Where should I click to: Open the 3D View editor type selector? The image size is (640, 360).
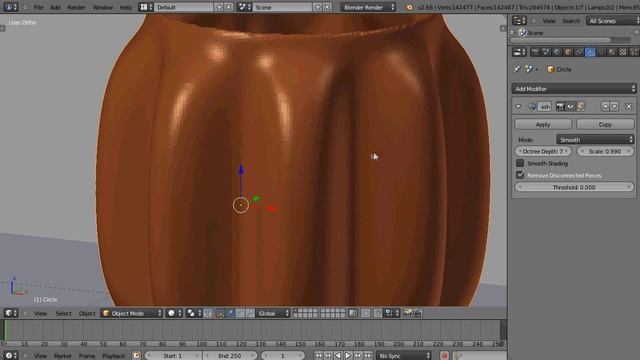pyautogui.click(x=11, y=313)
